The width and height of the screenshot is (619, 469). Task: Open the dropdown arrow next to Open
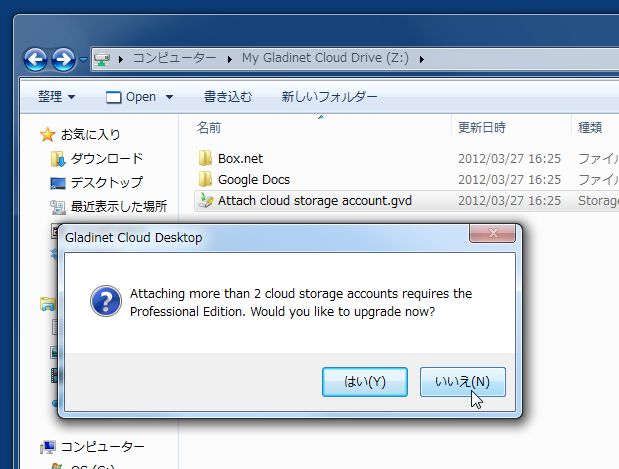(x=169, y=97)
